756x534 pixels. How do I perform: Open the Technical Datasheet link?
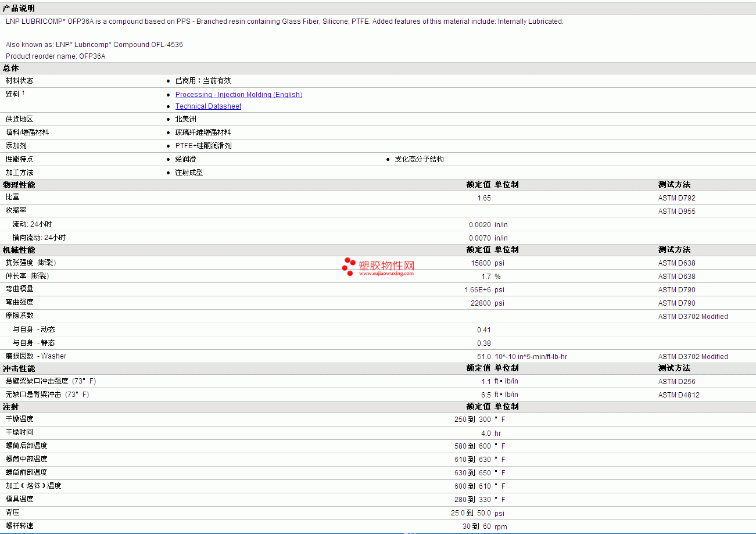(x=209, y=106)
